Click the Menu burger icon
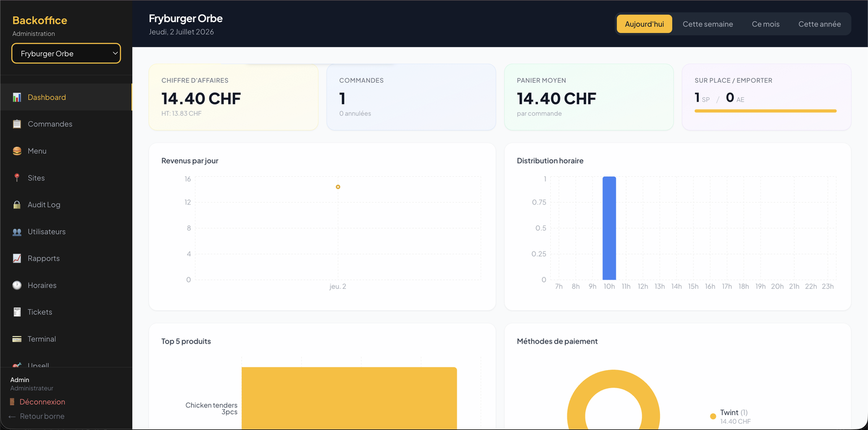Viewport: 868px width, 430px height. (17, 151)
